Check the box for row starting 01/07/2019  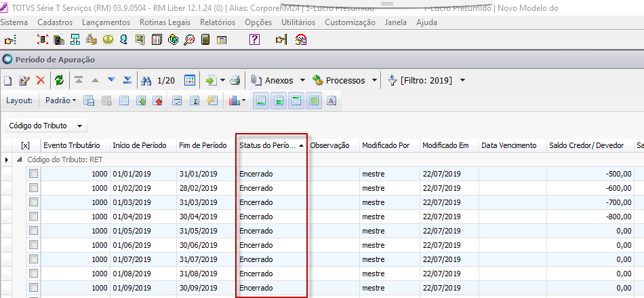(x=34, y=259)
